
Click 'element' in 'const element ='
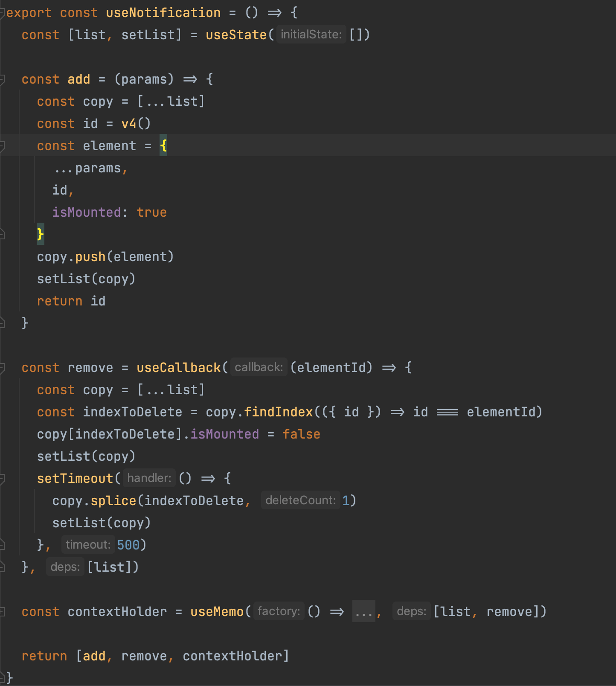[110, 146]
